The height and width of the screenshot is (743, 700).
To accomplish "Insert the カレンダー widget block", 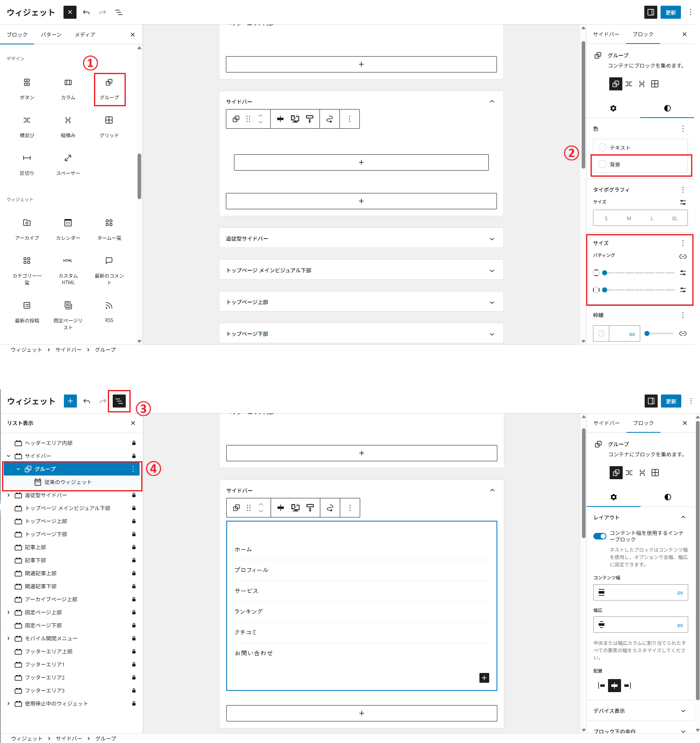I will 68,229.
